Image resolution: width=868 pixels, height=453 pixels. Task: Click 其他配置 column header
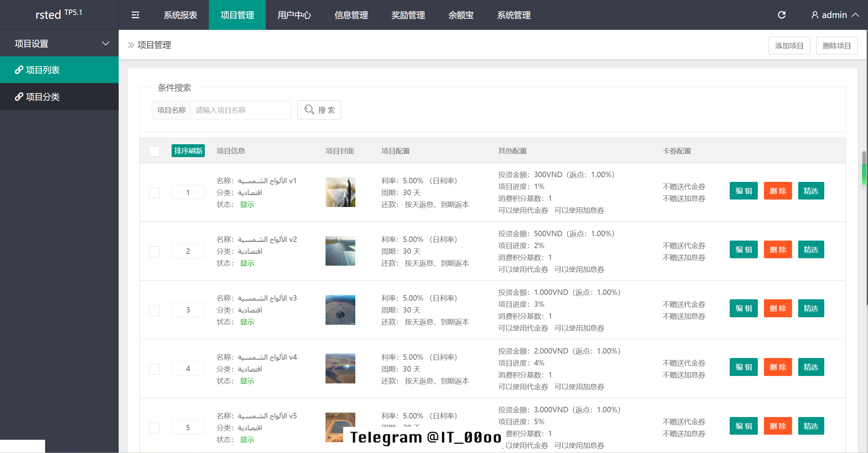[513, 151]
